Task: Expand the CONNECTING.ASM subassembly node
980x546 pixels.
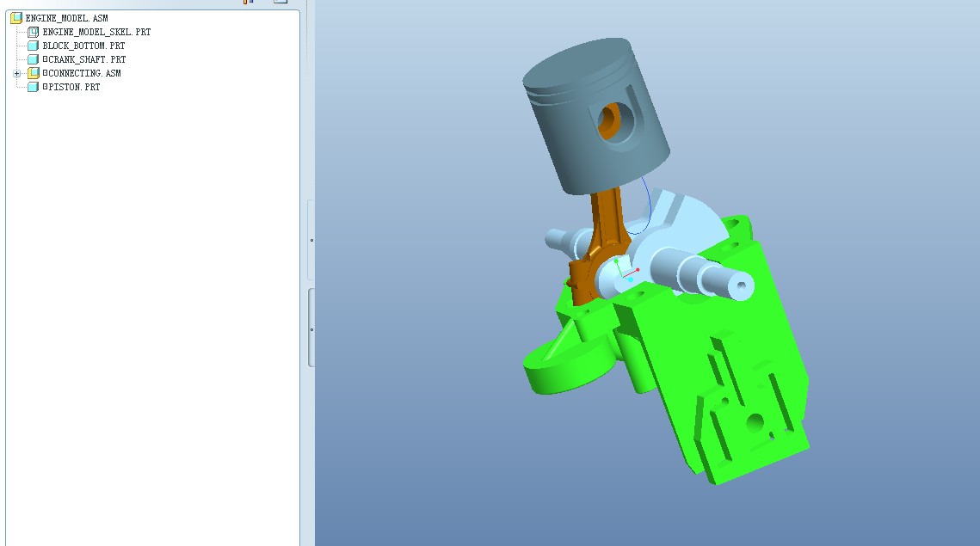Action: pyautogui.click(x=17, y=74)
